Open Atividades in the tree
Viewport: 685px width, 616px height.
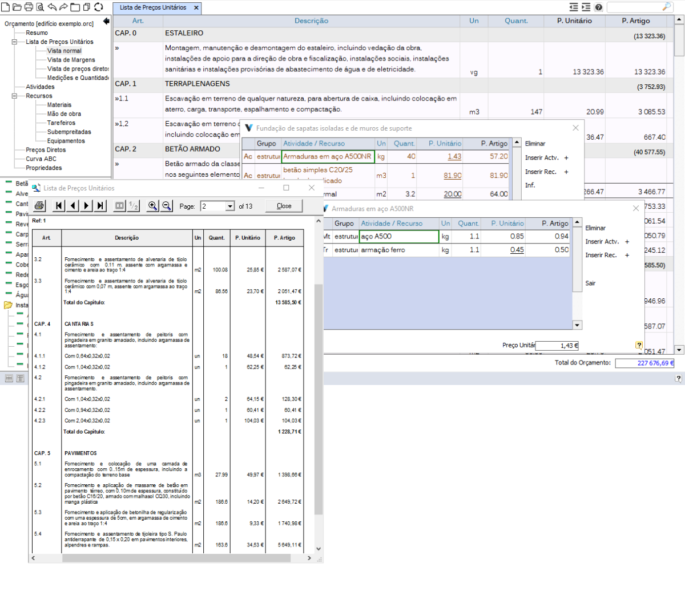click(x=41, y=87)
